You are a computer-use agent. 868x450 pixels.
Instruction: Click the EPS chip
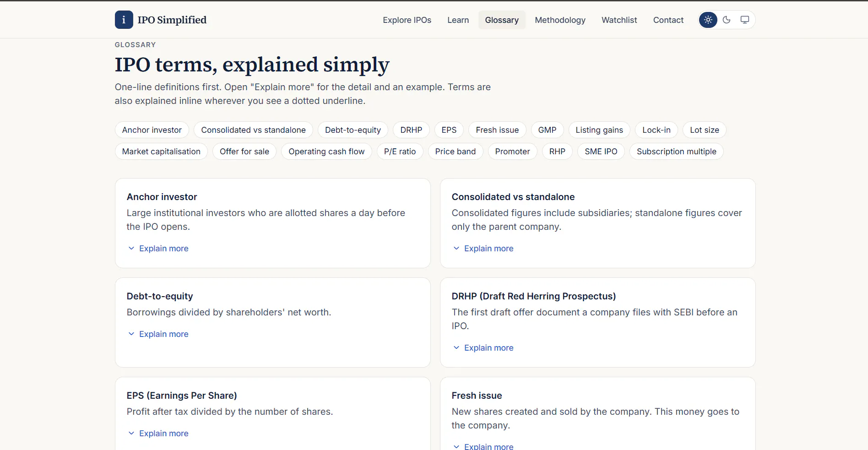pos(449,130)
